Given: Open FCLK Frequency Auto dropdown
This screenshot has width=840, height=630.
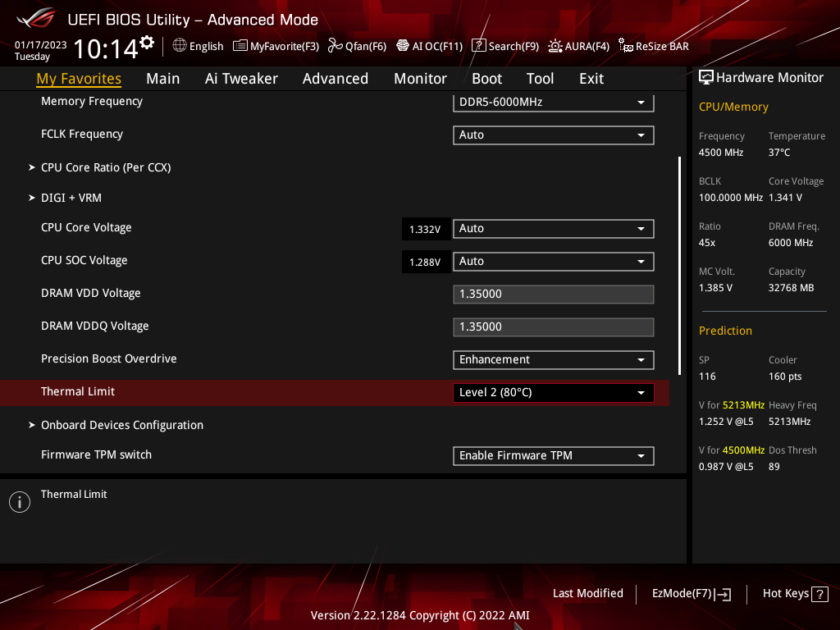Looking at the screenshot, I should coord(554,135).
